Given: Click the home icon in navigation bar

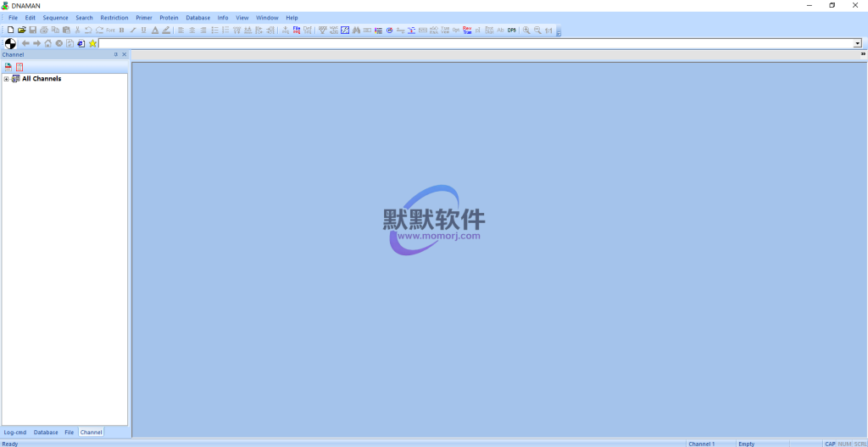Looking at the screenshot, I should point(48,43).
